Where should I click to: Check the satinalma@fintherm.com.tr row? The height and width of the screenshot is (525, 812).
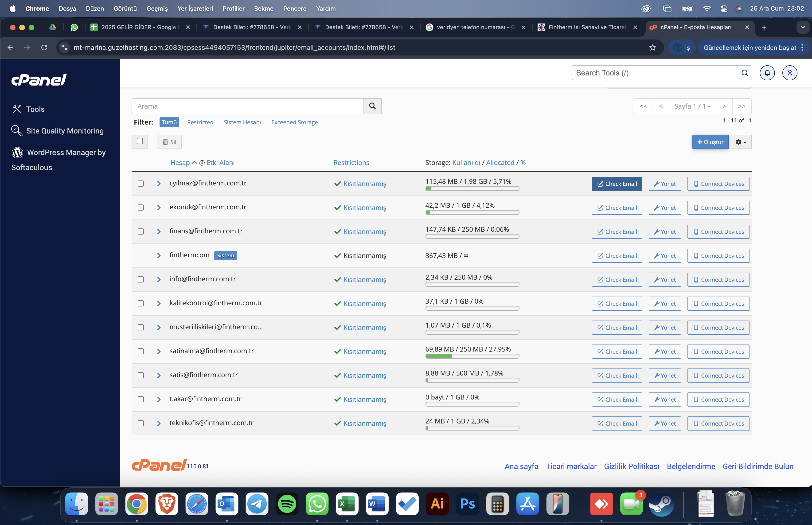click(141, 352)
